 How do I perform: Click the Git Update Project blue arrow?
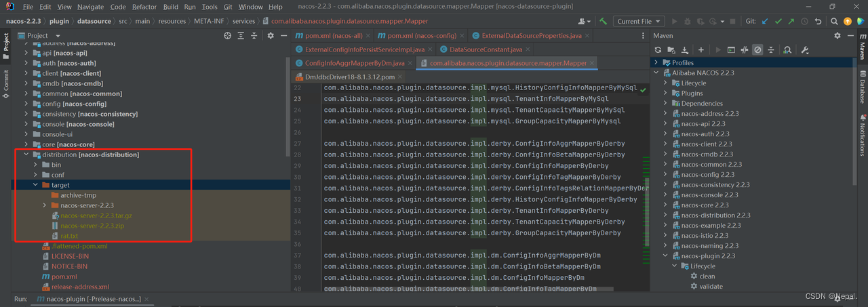pyautogui.click(x=766, y=21)
